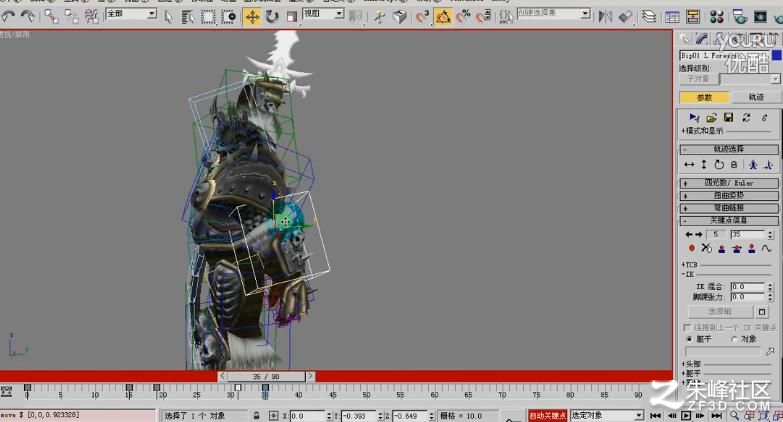This screenshot has height=422, width=783.
Task: Click the blue object color swatch
Action: click(777, 55)
